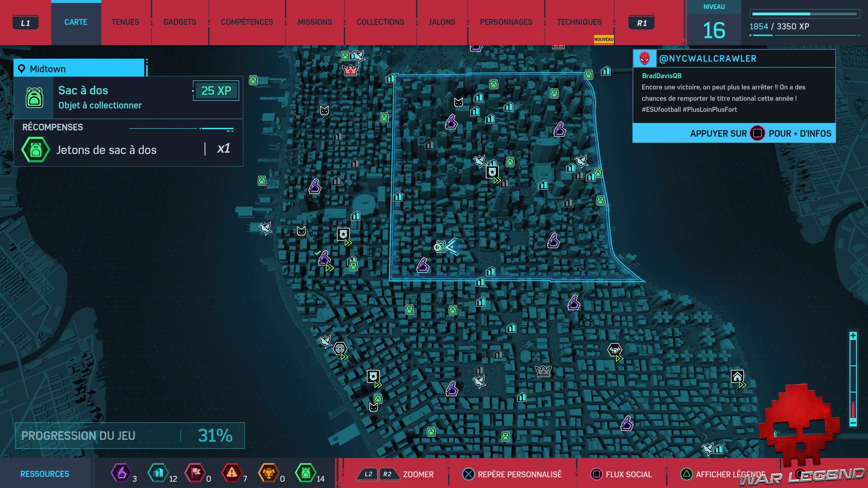868x488 pixels.
Task: Click the zoom in plus button
Action: [853, 336]
